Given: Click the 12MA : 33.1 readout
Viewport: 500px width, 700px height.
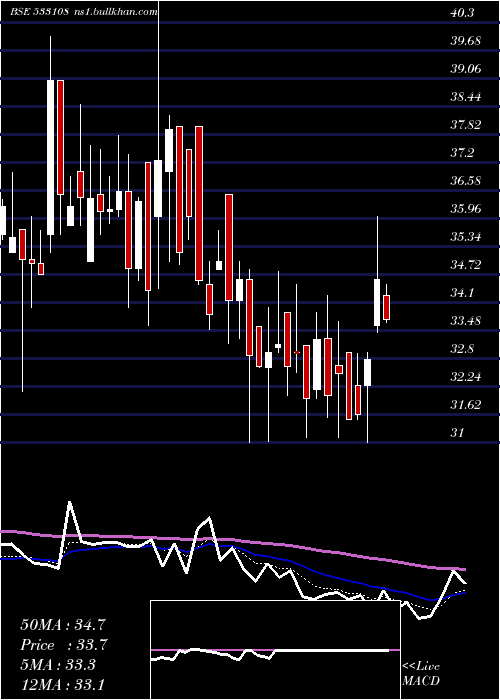Looking at the screenshot, I should [x=62, y=684].
